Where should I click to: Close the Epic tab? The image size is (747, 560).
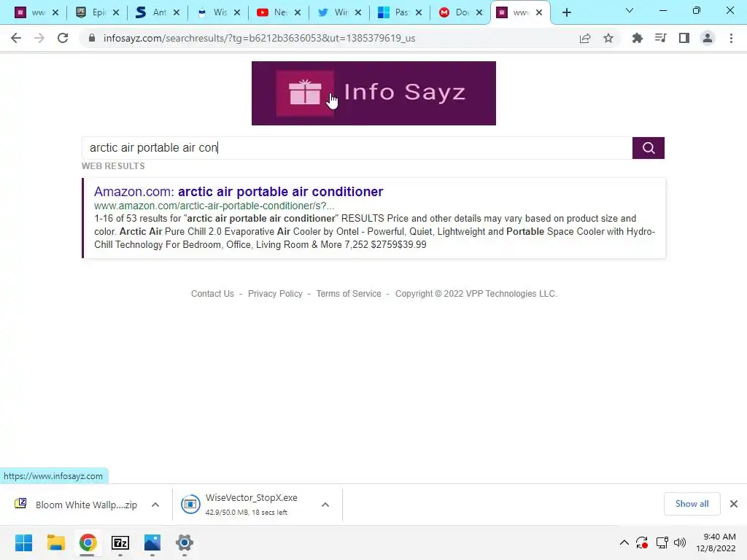coord(116,12)
